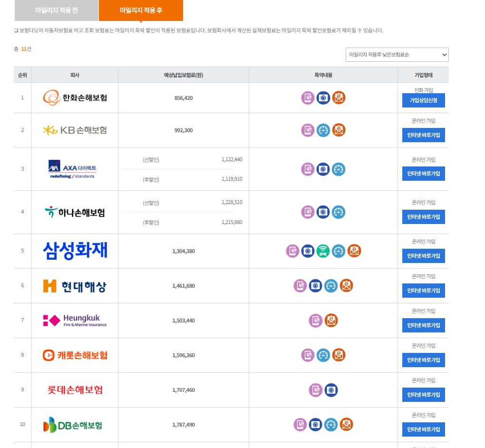Click the 현대해상 company logo
Screen dimensions: 485x448
coord(75,286)
